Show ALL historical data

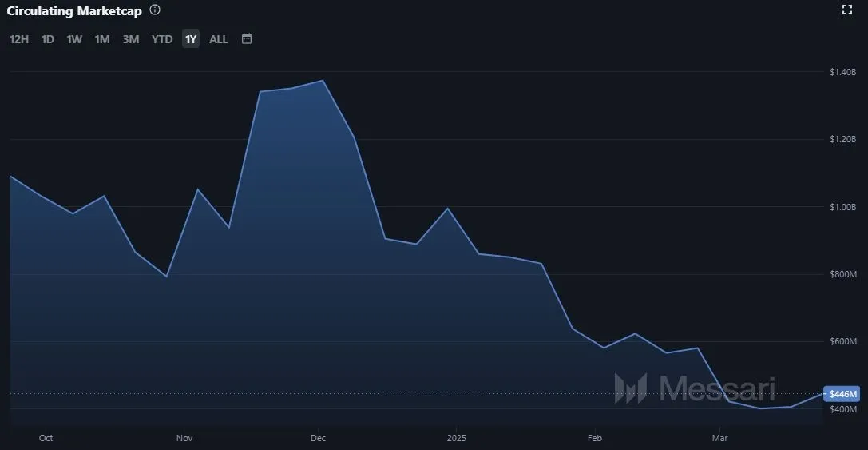tap(219, 39)
